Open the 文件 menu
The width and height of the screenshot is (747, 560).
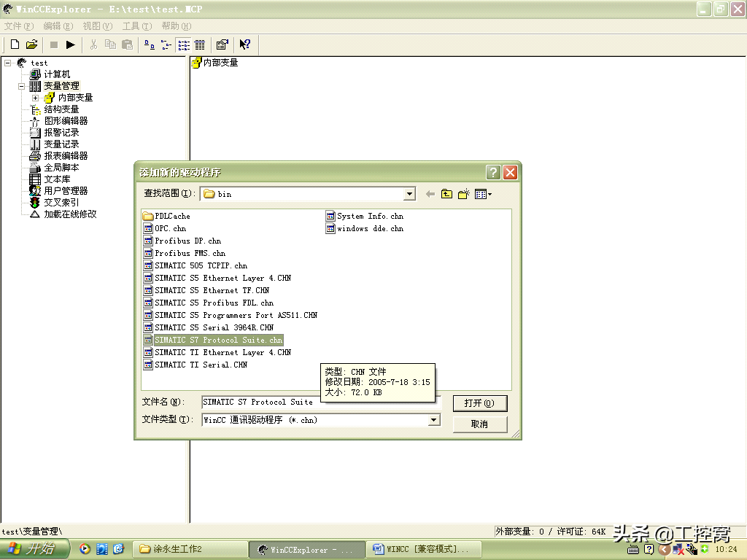click(x=18, y=26)
